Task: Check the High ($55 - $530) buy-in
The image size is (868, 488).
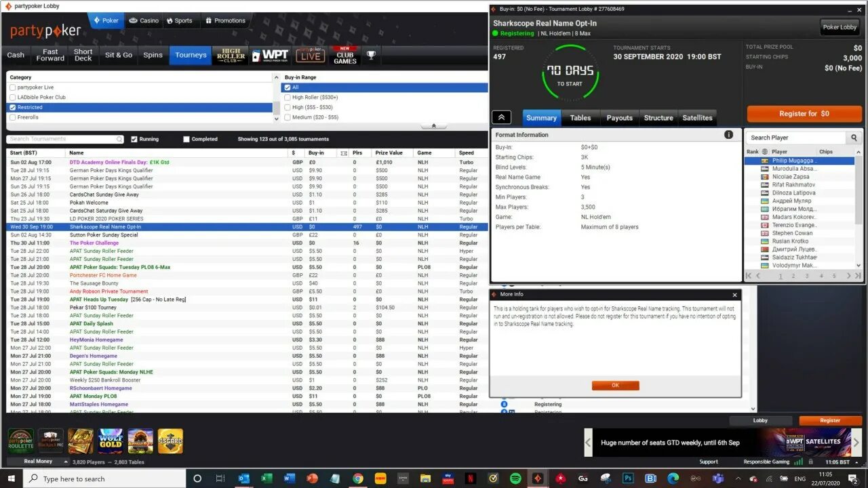Action: click(x=288, y=107)
